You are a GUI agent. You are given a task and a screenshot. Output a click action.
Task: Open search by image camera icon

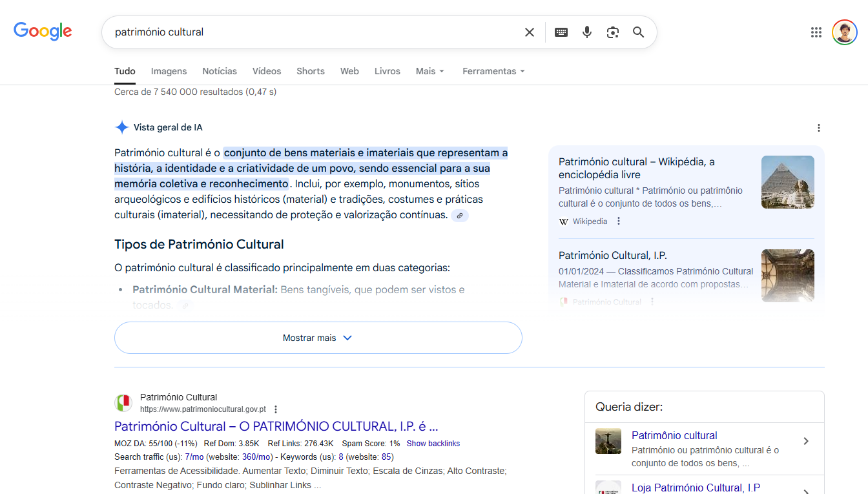(613, 32)
